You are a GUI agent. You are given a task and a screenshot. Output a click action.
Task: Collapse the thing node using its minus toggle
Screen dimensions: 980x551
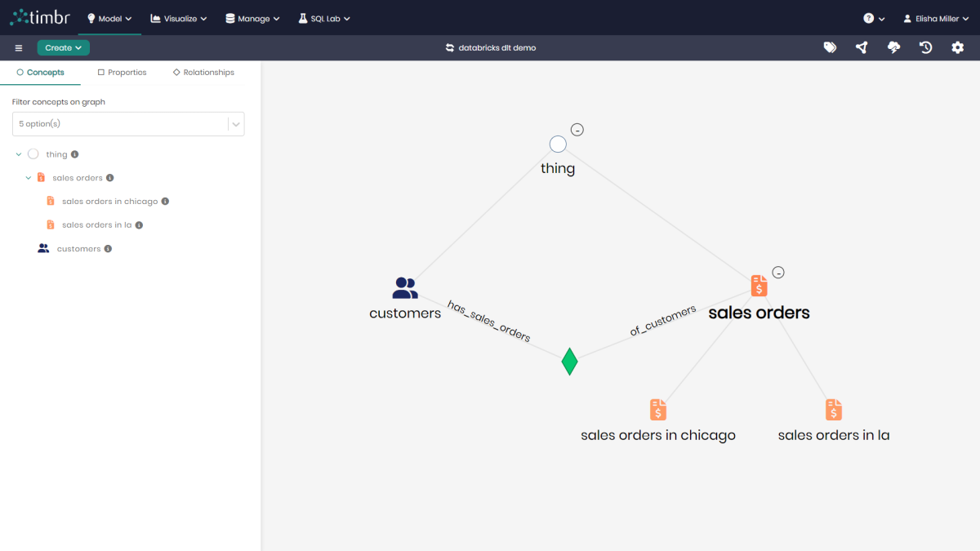point(577,129)
